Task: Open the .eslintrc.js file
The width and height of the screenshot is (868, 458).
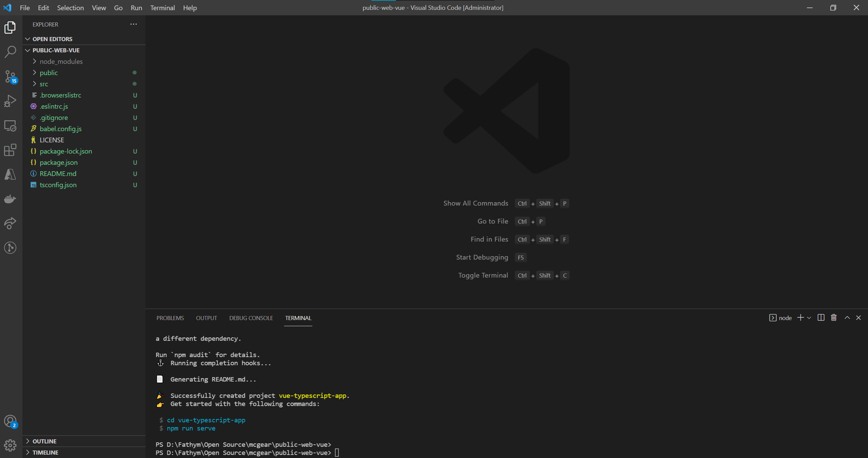Action: point(84,106)
